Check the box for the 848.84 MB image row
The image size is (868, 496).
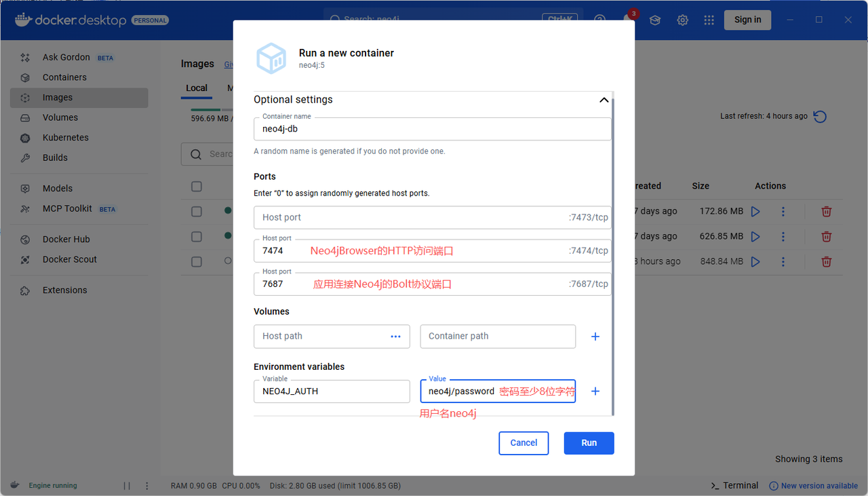(197, 261)
